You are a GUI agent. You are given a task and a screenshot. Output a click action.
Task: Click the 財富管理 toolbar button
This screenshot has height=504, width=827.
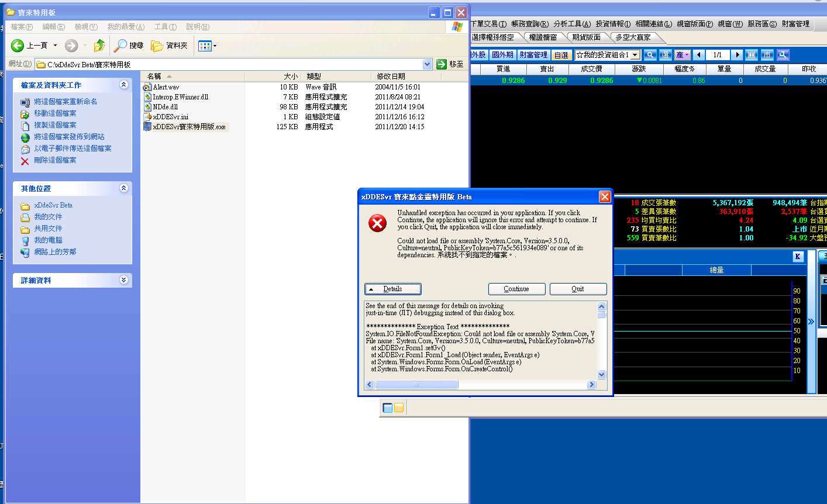pos(533,55)
